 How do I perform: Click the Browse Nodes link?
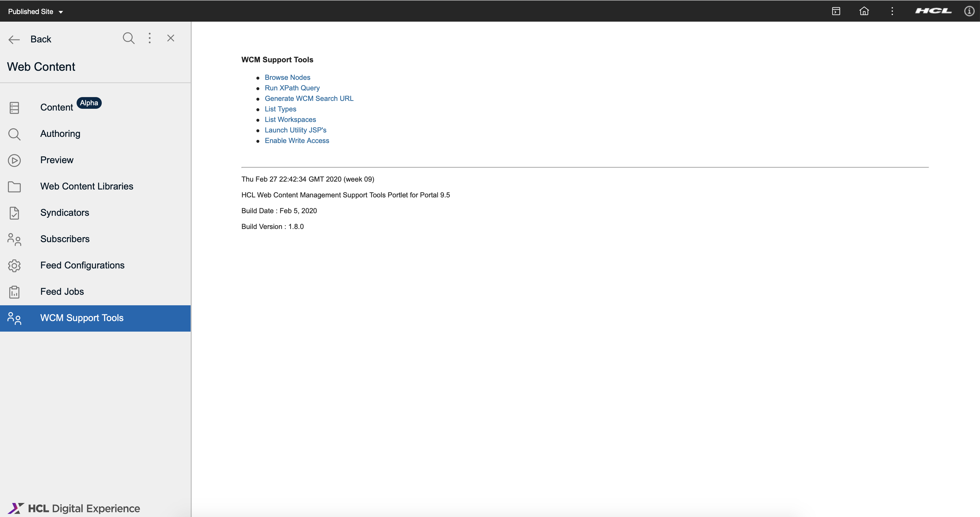tap(288, 77)
